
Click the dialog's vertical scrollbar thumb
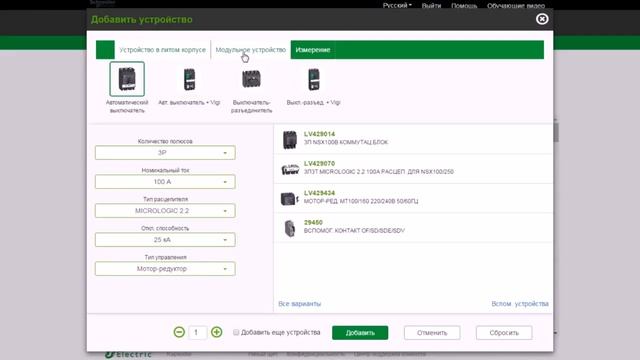tap(556, 132)
